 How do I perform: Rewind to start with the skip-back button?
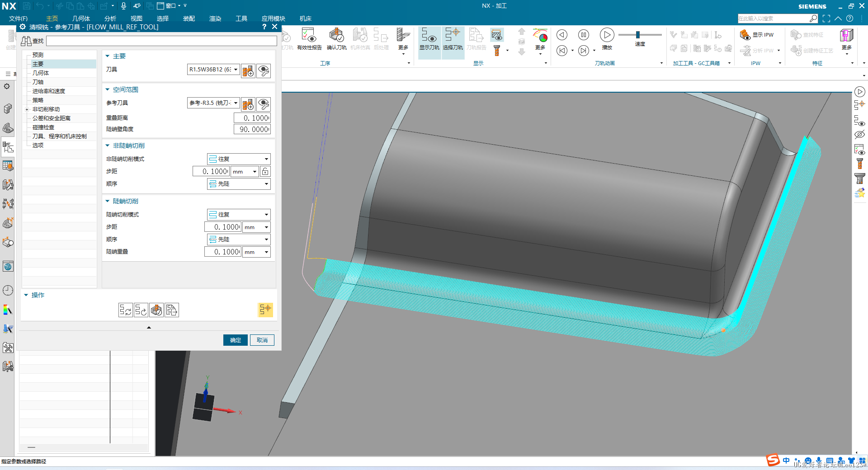tap(562, 51)
